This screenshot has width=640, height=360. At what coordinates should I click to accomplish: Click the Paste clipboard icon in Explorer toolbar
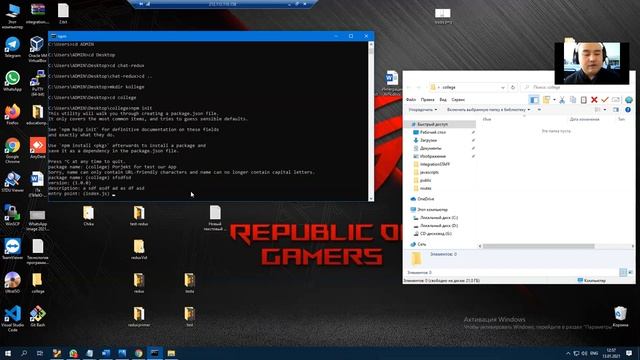(x=584, y=100)
